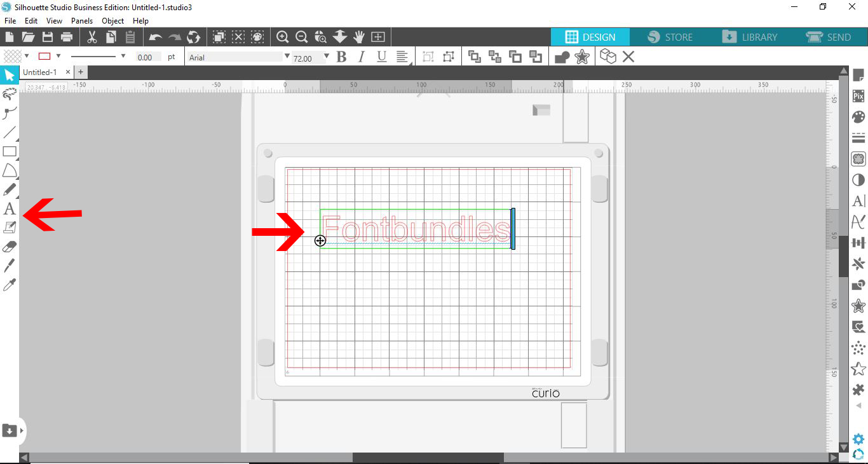Screen dimensions: 868x464
Task: Switch to the SEND tab
Action: 829,37
